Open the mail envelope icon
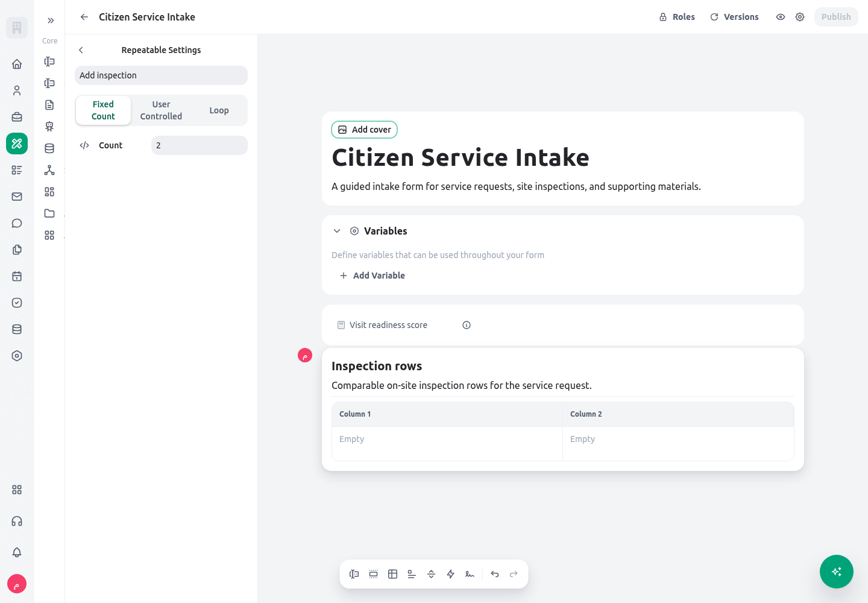 coord(17,197)
